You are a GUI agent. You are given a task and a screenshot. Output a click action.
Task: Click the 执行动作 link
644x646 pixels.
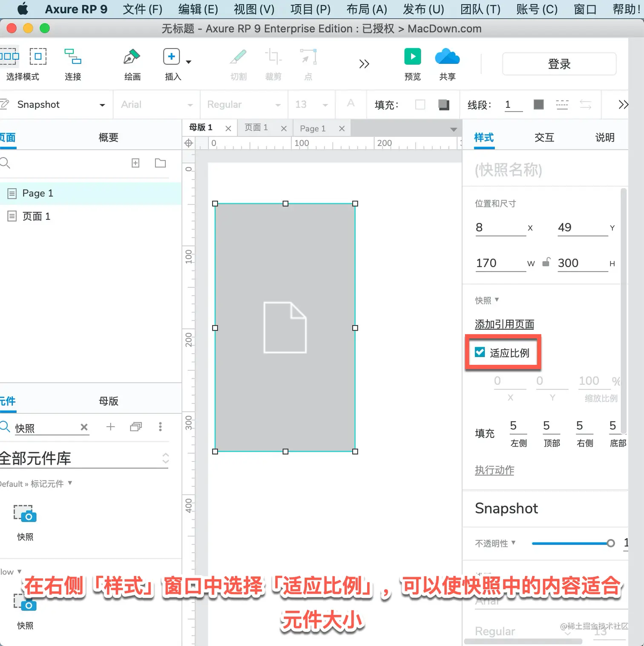pos(494,470)
